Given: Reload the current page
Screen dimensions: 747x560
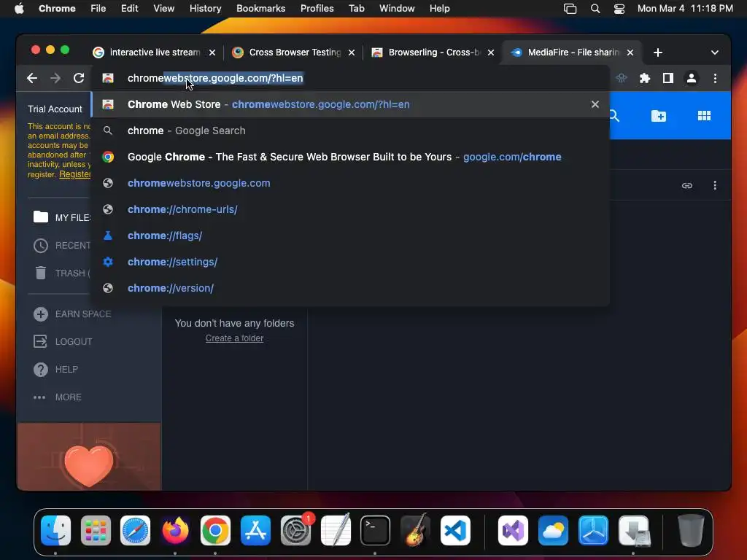Looking at the screenshot, I should coord(79,78).
